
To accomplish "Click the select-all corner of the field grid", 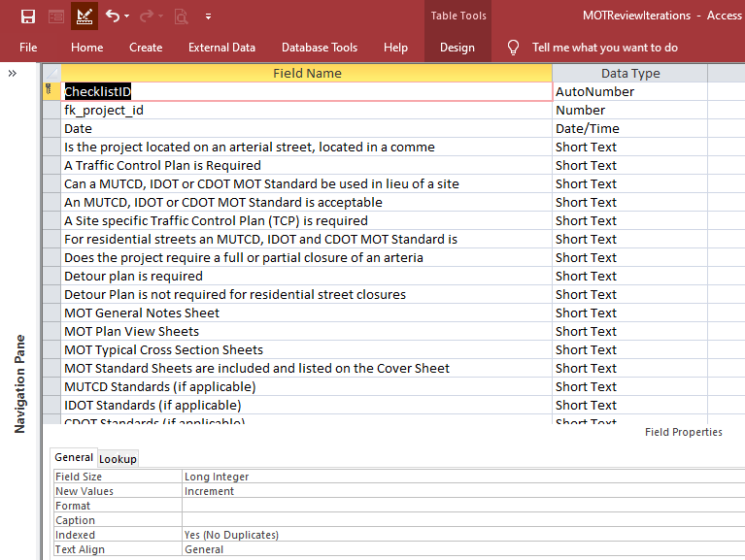I will [x=51, y=73].
